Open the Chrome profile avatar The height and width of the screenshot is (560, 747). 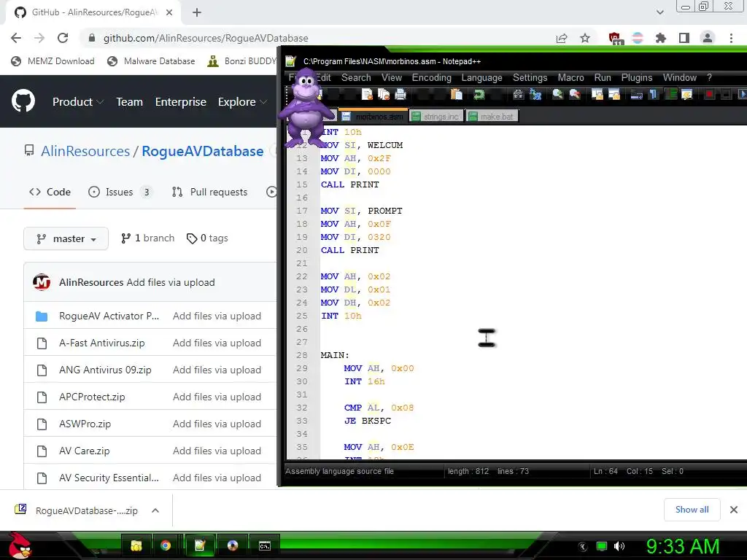coord(708,38)
